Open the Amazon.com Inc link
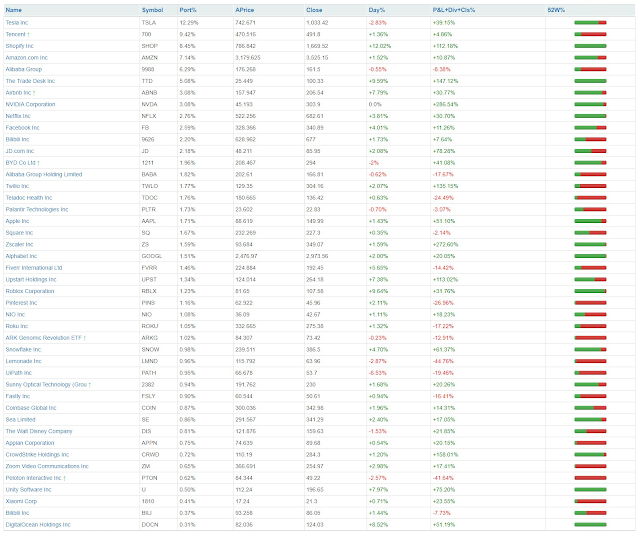Viewport: 640px width, 533px height. point(27,58)
